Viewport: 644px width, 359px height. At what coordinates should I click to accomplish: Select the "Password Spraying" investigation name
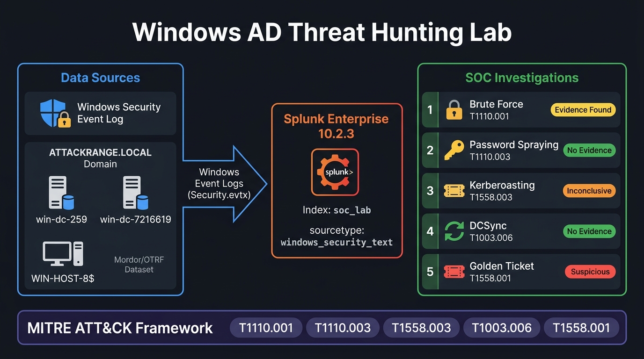[514, 145]
